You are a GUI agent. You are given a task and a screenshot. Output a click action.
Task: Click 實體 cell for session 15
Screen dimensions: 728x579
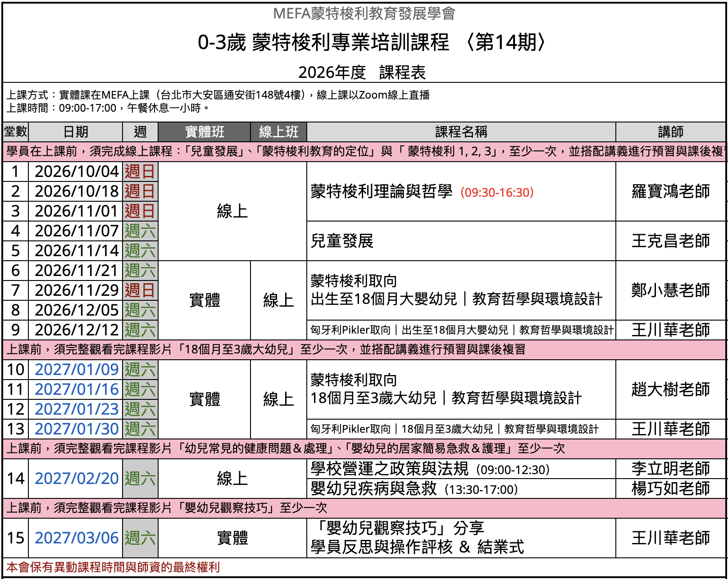[x=232, y=538]
